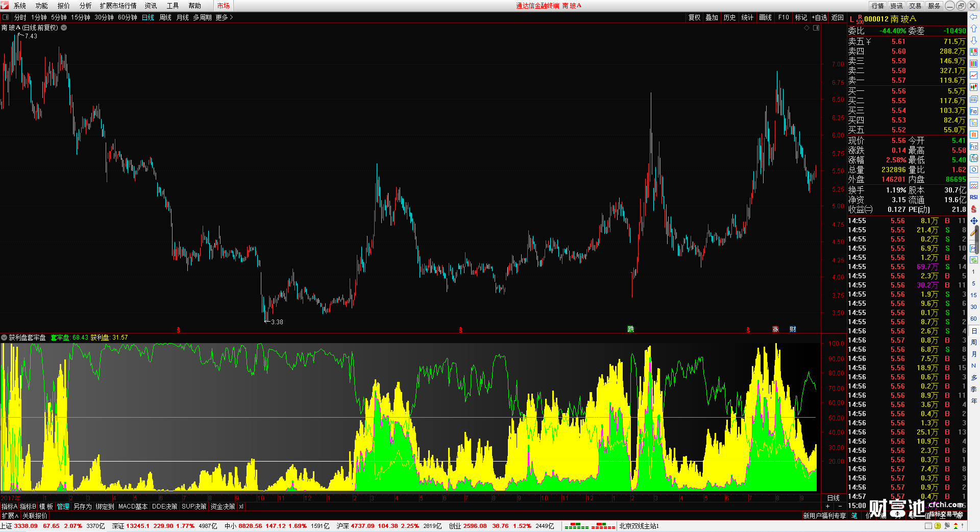Image resolution: width=980 pixels, height=532 pixels.
Task: Click the red dollar sign sidebar icon
Action: pos(974,209)
